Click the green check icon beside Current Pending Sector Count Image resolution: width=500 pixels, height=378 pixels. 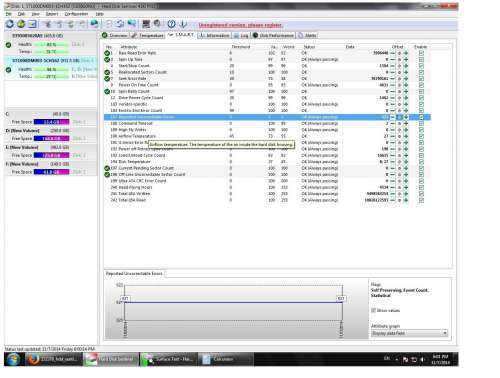107,168
